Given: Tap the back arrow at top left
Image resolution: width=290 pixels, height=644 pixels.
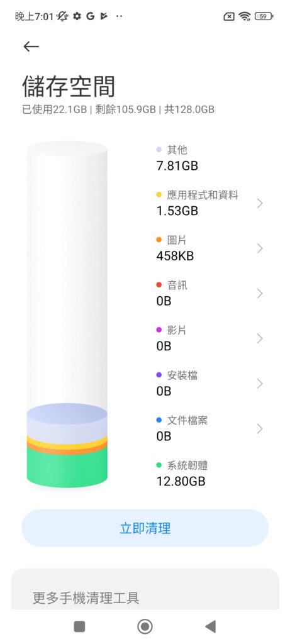Looking at the screenshot, I should [x=31, y=47].
